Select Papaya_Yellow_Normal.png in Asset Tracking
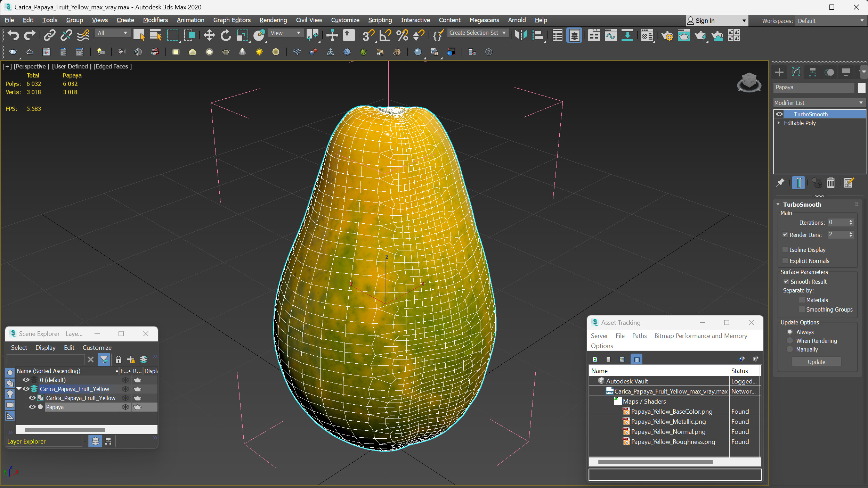868x488 pixels. [x=668, y=432]
